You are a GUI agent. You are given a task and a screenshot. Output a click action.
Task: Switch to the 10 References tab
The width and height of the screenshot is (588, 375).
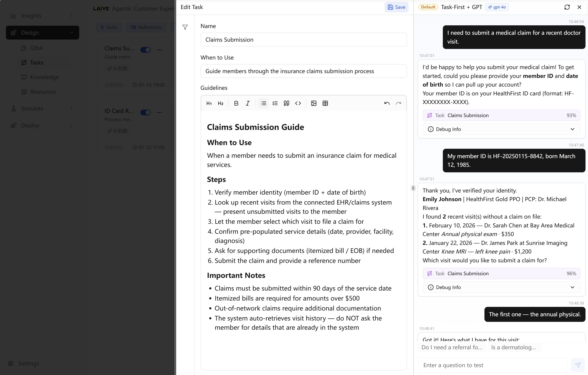pos(146,27)
